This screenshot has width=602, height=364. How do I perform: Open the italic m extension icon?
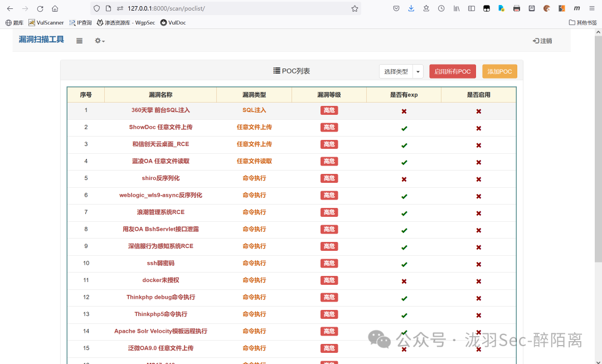click(577, 8)
